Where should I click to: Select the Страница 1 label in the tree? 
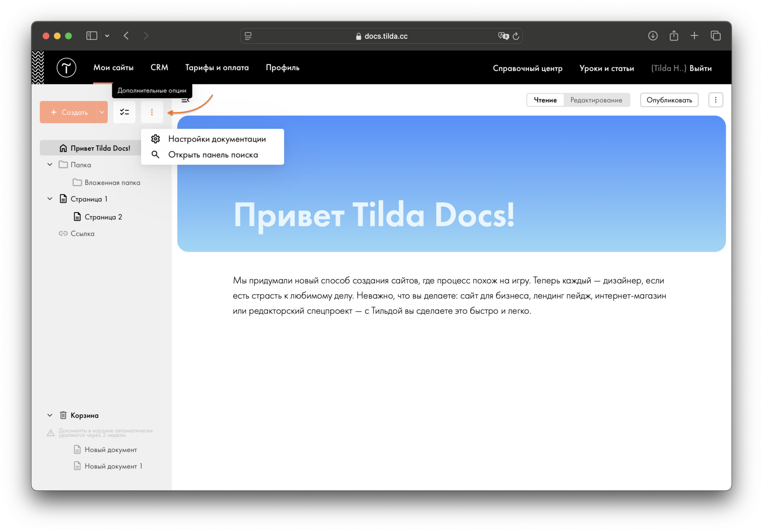[x=89, y=199]
